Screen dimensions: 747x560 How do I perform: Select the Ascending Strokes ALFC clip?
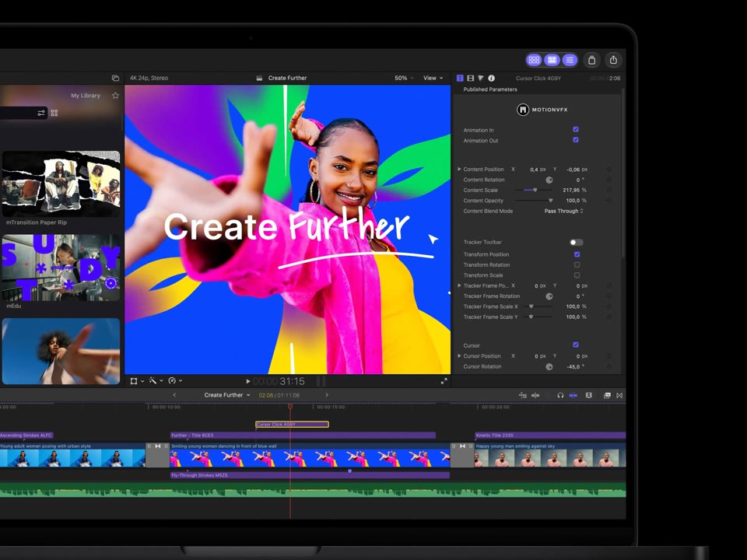26,436
